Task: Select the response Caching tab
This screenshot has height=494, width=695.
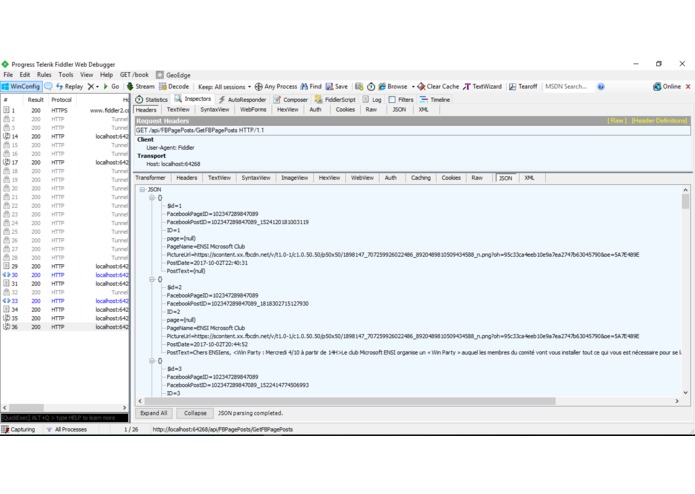Action: [421, 178]
